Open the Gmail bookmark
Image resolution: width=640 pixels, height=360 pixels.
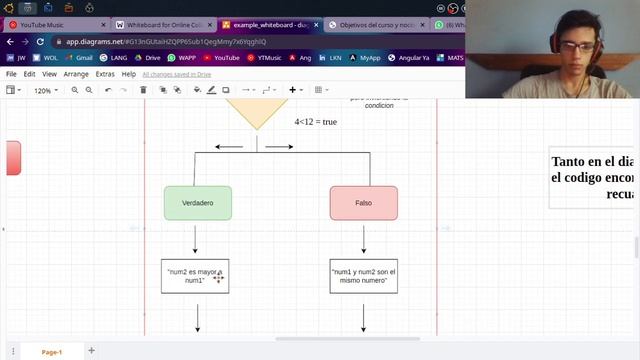(79, 58)
